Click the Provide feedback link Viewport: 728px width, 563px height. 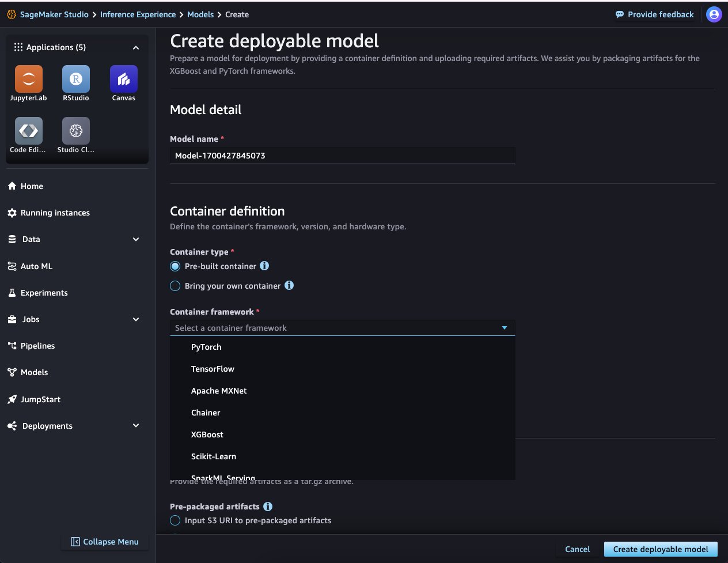click(x=655, y=14)
